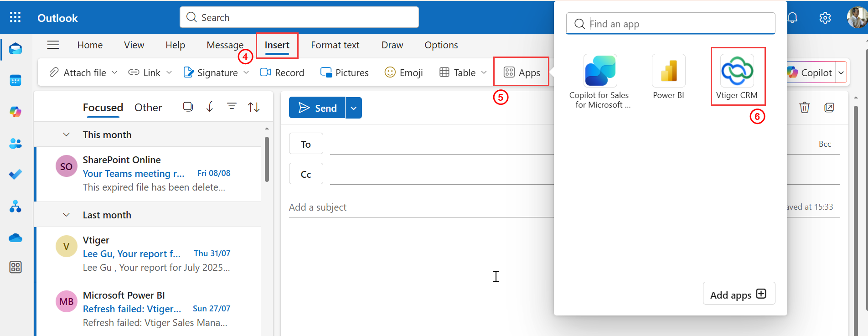Expand the Signature dropdown arrow
Viewport: 868px width, 336px height.
tap(246, 72)
